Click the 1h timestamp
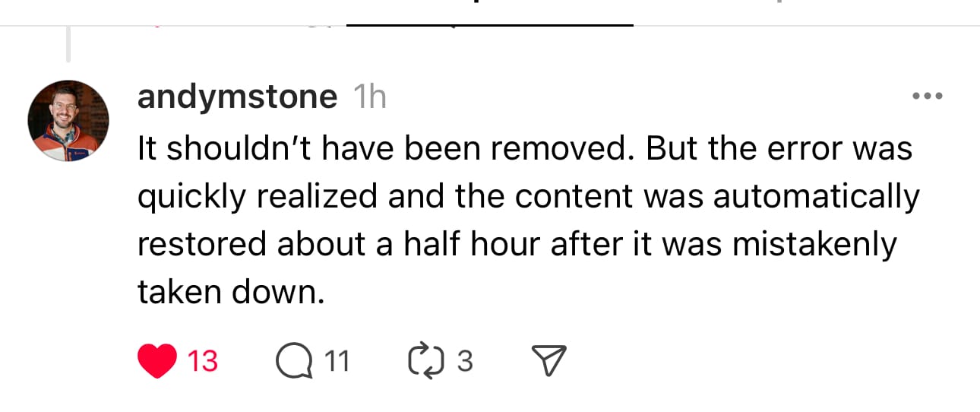 coord(370,97)
